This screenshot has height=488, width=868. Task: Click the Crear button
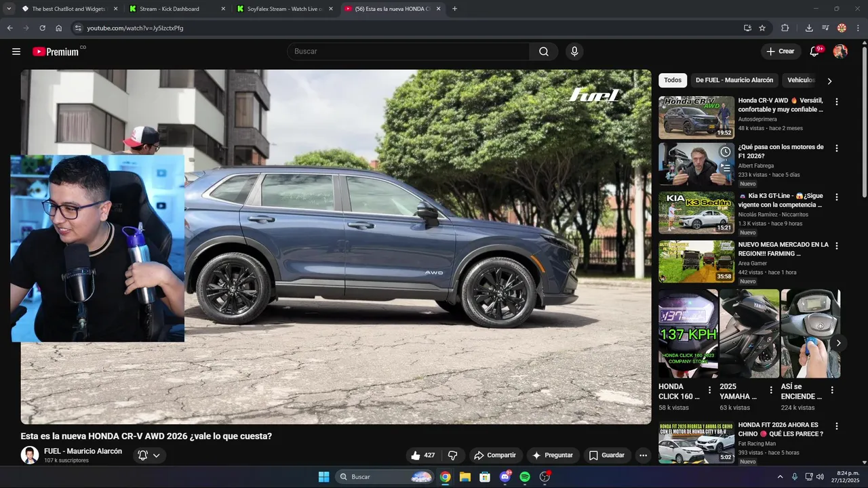click(781, 52)
